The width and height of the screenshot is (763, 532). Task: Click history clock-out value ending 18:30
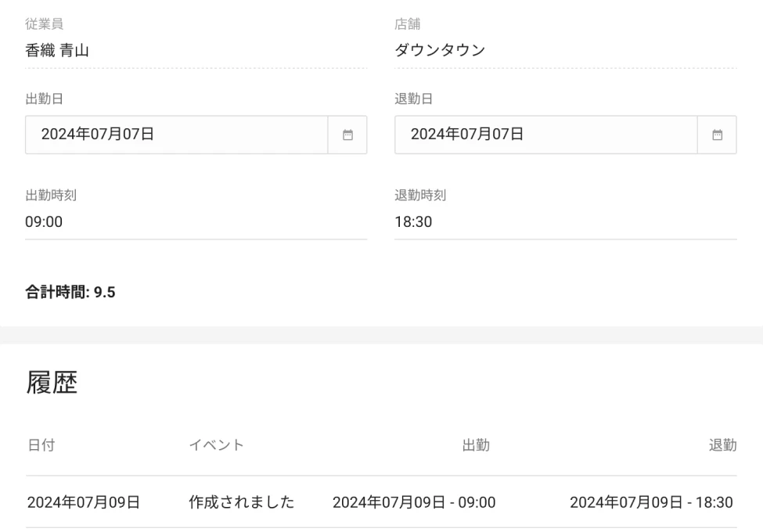[651, 502]
